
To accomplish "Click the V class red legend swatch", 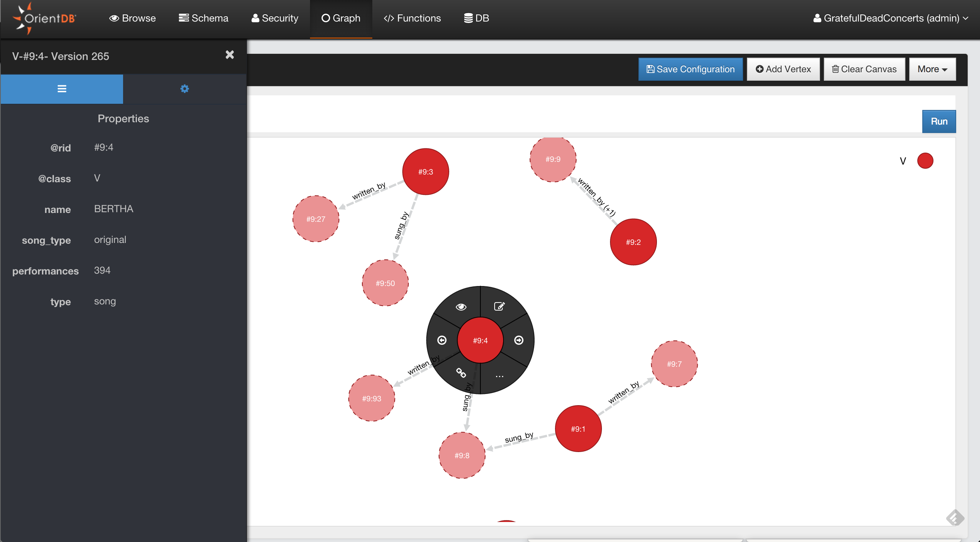I will (925, 161).
